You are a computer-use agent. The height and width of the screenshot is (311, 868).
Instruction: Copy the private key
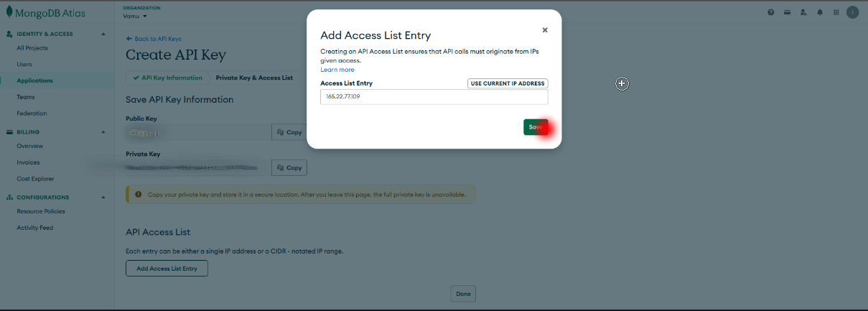(x=289, y=167)
